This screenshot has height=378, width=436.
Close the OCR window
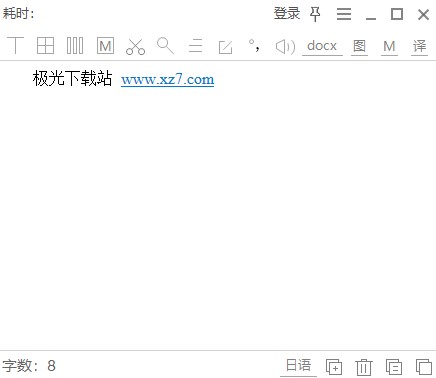coord(423,14)
